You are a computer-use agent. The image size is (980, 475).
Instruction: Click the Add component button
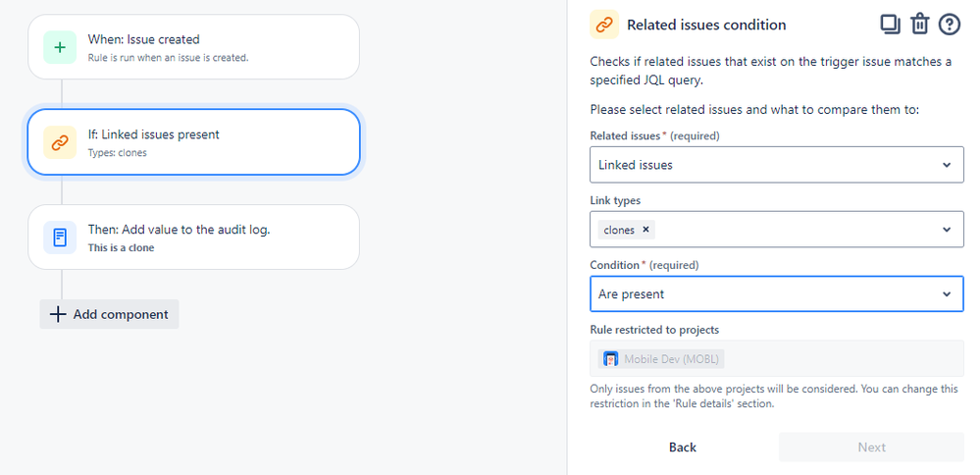click(x=110, y=314)
